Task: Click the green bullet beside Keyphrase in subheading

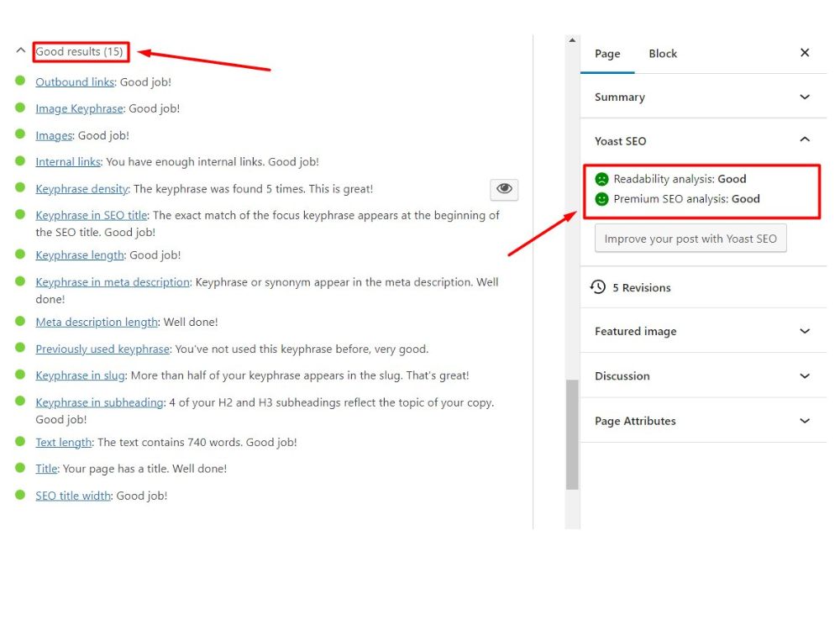Action: (x=20, y=401)
